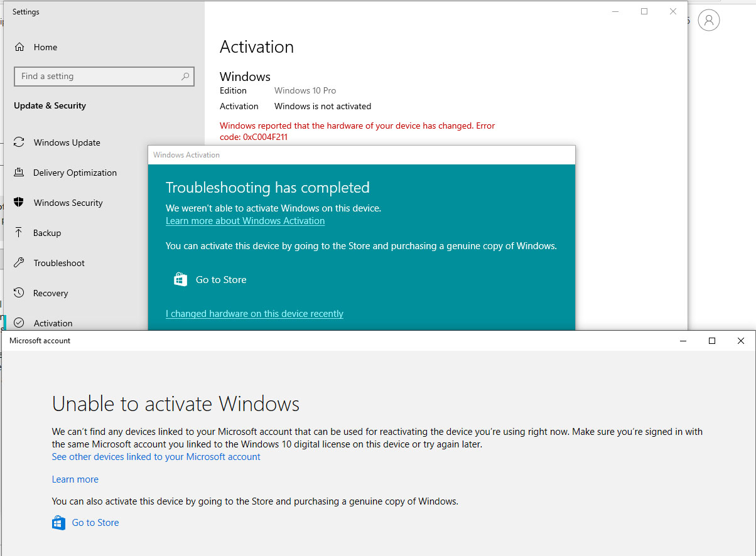Select Windows Security in the sidebar
This screenshot has width=756, height=556.
tap(68, 203)
